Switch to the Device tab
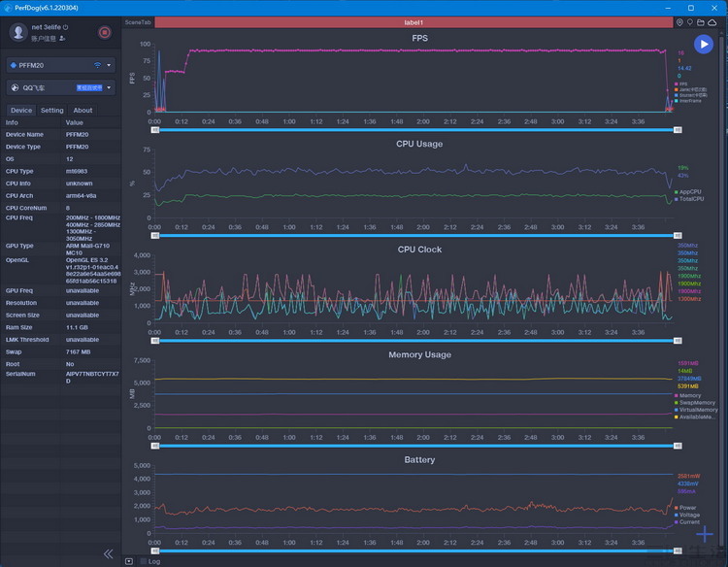The image size is (728, 567). point(21,110)
